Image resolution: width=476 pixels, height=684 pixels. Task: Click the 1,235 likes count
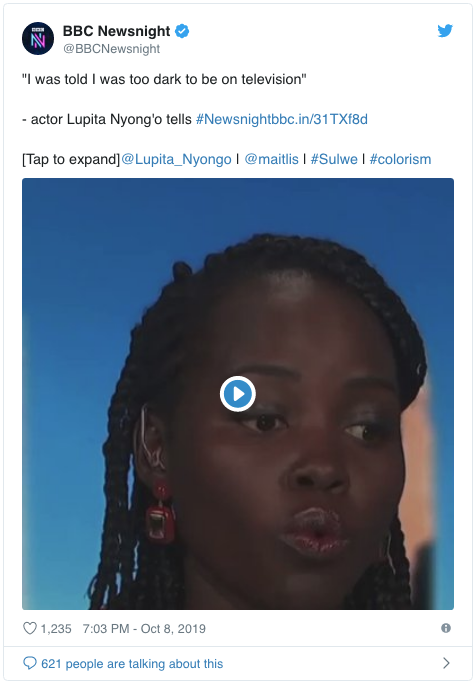(56, 629)
